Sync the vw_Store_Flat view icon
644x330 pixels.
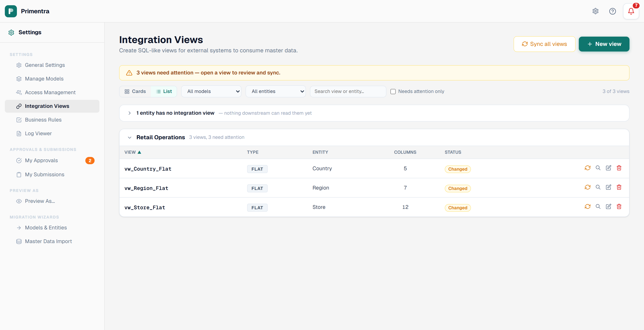587,206
